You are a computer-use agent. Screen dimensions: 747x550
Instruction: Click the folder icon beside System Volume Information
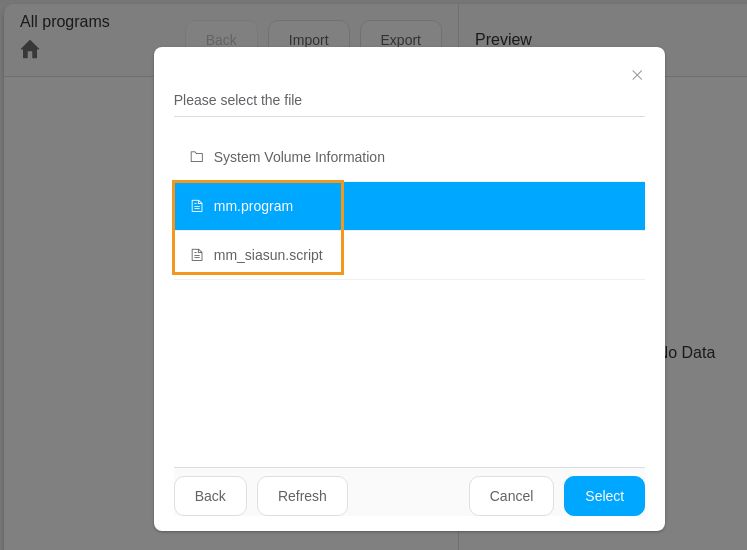pos(197,157)
